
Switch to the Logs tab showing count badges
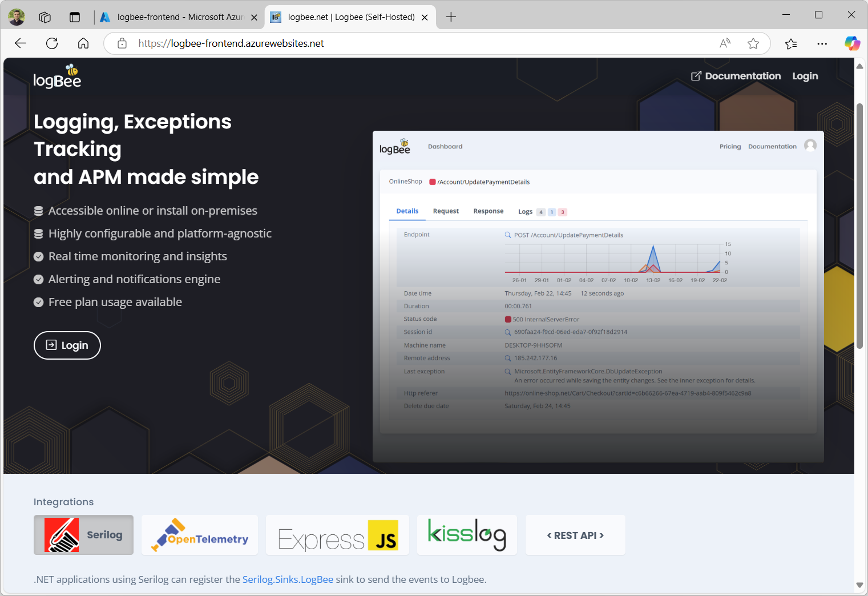(x=525, y=211)
